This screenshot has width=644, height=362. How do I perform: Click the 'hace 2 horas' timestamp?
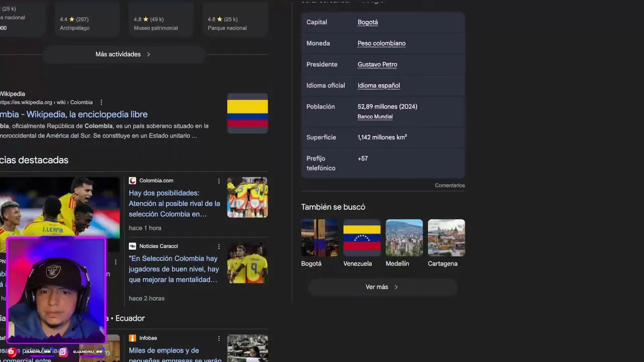[146, 299]
